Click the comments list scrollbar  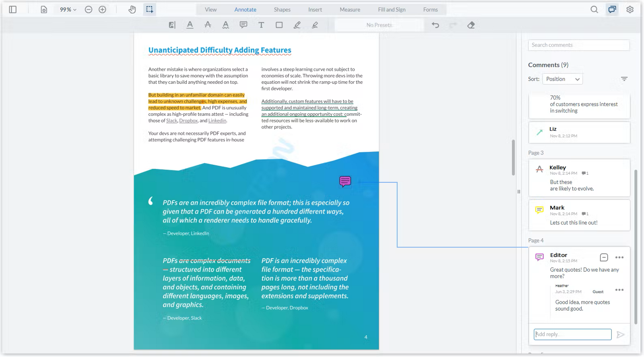click(x=636, y=247)
